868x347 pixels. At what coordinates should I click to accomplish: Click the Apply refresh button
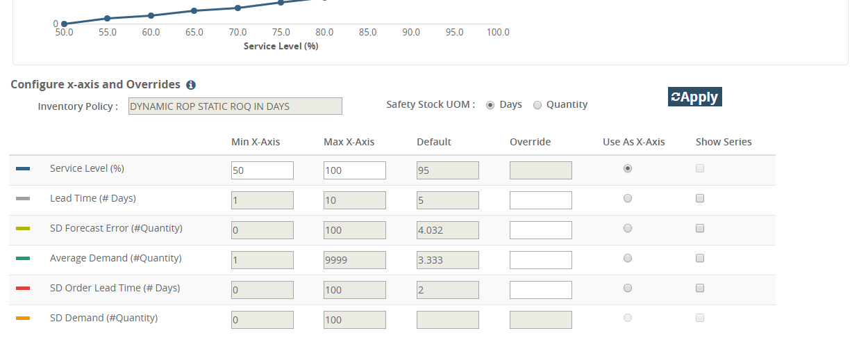click(x=694, y=97)
